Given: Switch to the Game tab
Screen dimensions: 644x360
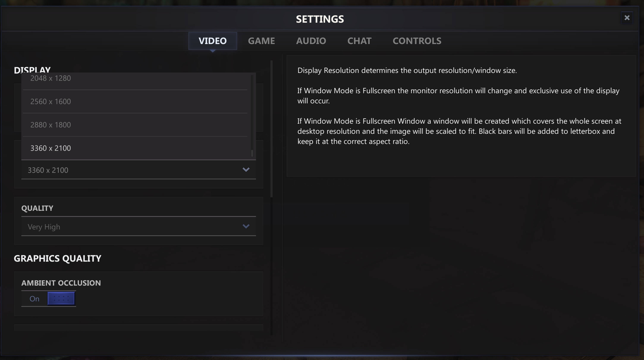Looking at the screenshot, I should [261, 41].
